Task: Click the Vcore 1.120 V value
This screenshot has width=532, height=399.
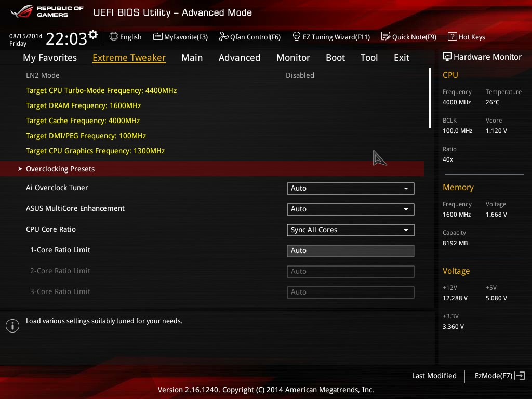Action: pos(496,130)
